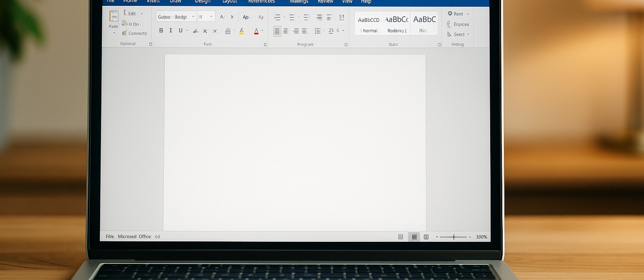
Task: Click the Bold B icon
Action: point(161,31)
